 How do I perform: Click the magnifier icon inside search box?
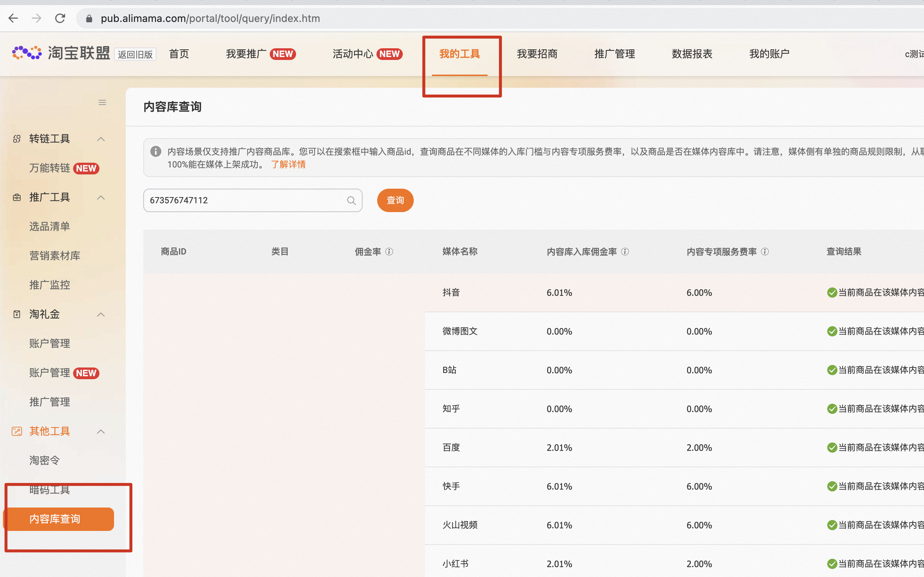(x=351, y=200)
